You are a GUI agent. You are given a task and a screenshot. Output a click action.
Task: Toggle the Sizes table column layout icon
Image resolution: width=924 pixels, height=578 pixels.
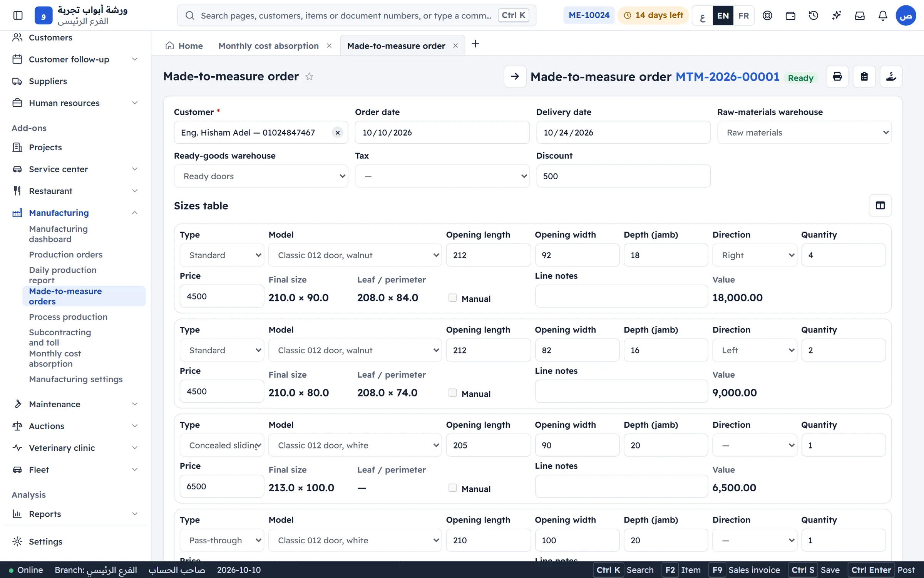pyautogui.click(x=880, y=206)
